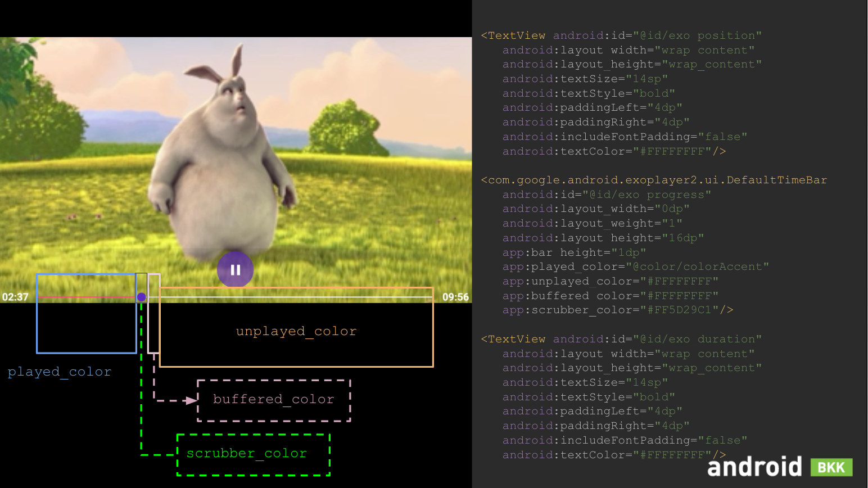Click the TextView exo_position opening tag
Image resolution: width=868 pixels, height=488 pixels.
[621, 35]
